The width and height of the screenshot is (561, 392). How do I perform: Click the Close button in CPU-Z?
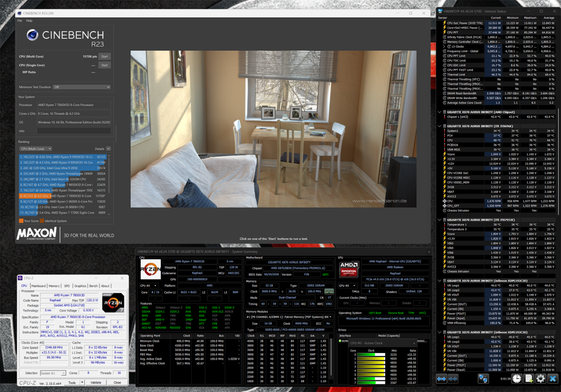pos(117,382)
